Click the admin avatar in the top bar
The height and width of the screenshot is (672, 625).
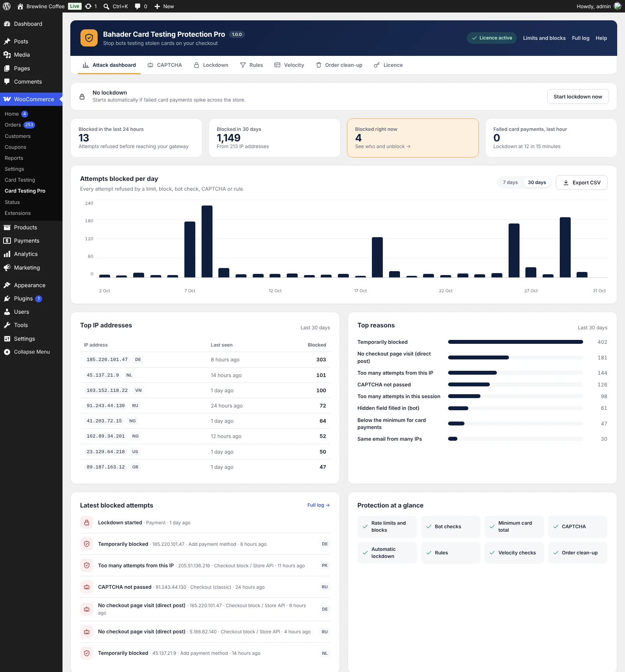(618, 6)
